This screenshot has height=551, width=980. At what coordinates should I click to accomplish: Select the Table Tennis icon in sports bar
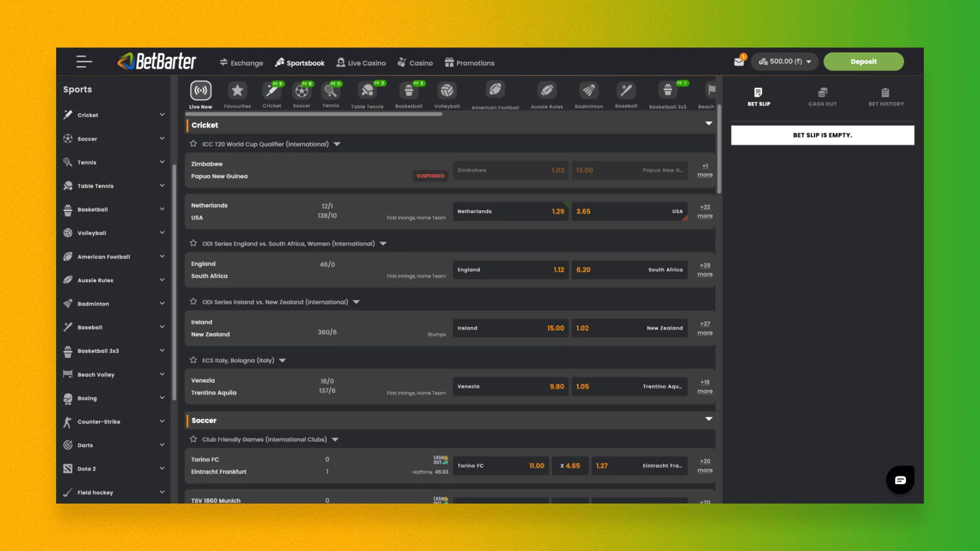pyautogui.click(x=367, y=91)
